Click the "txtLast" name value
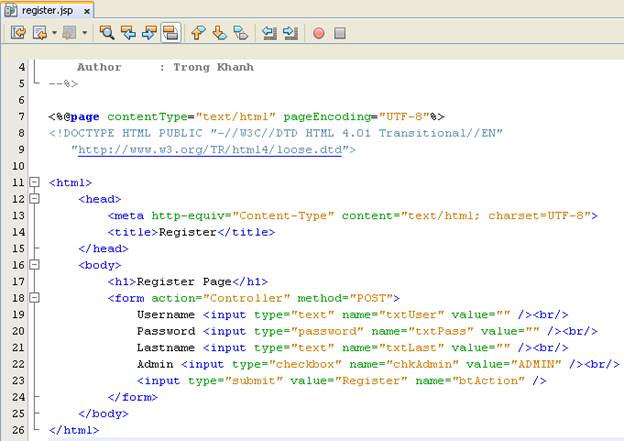Image resolution: width=624 pixels, height=441 pixels. tap(411, 347)
